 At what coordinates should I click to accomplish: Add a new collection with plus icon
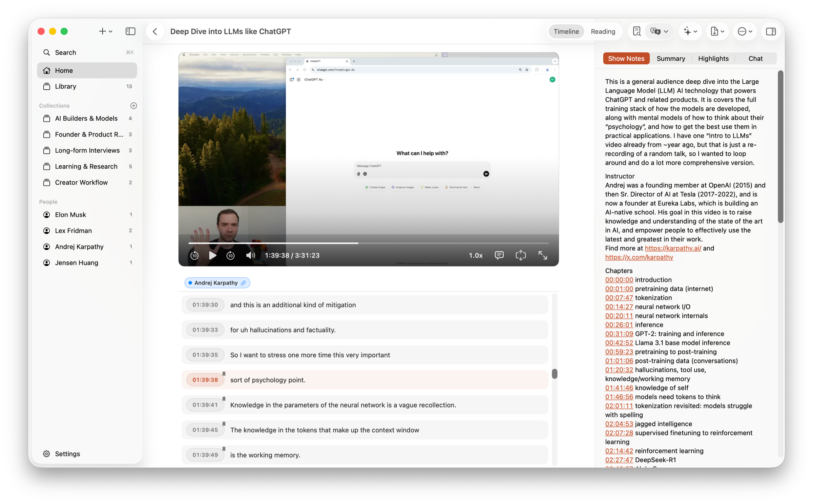pyautogui.click(x=133, y=106)
